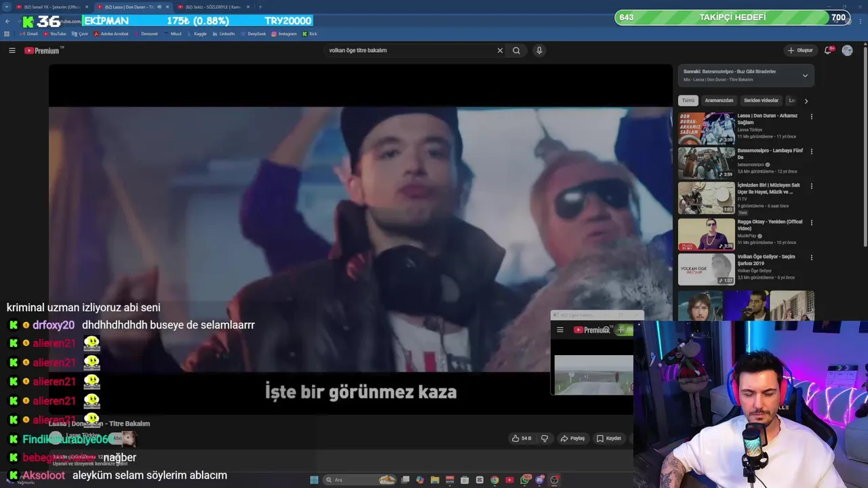This screenshot has height=488, width=868.
Task: Open the Çevir bookmark
Action: coord(80,33)
